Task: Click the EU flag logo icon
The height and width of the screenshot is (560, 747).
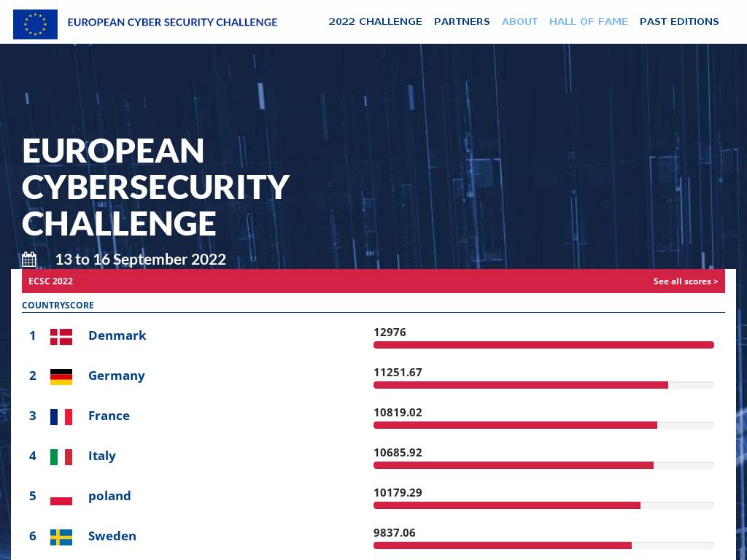Action: coord(35,24)
